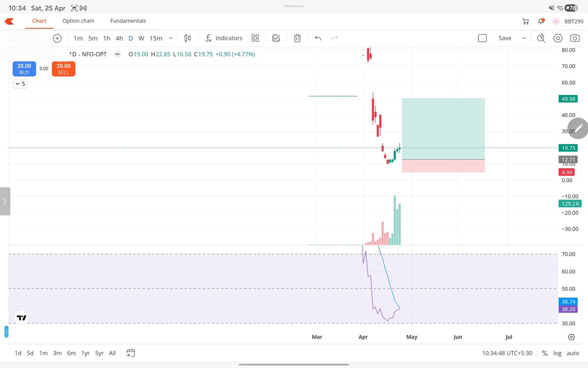This screenshot has width=588, height=368.
Task: Toggle auto scale
Action: coord(573,353)
